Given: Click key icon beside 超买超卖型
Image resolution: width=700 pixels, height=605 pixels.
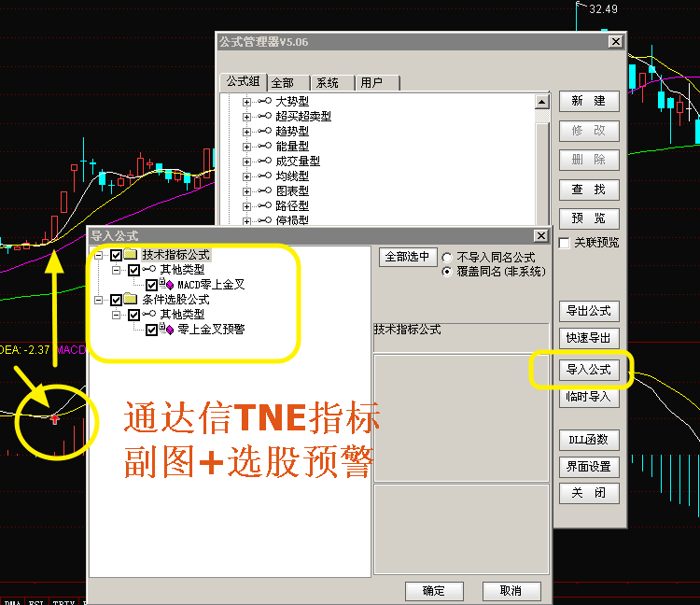Looking at the screenshot, I should (265, 116).
